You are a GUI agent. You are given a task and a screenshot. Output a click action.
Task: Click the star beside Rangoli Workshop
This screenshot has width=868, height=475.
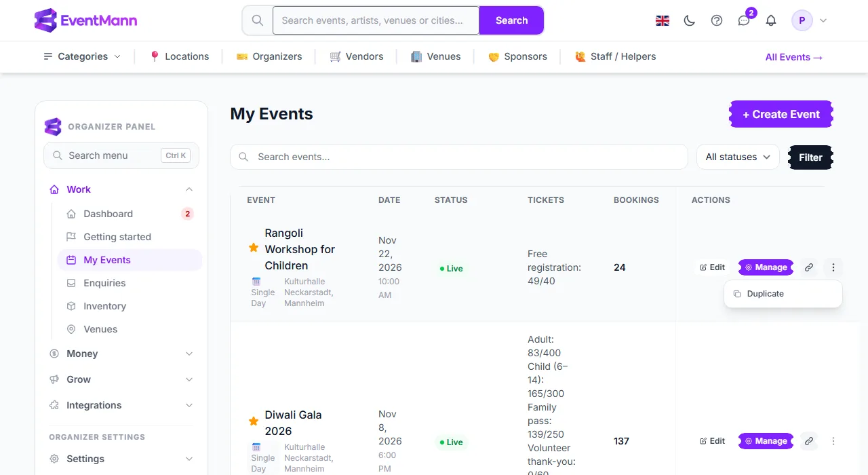pyautogui.click(x=254, y=248)
